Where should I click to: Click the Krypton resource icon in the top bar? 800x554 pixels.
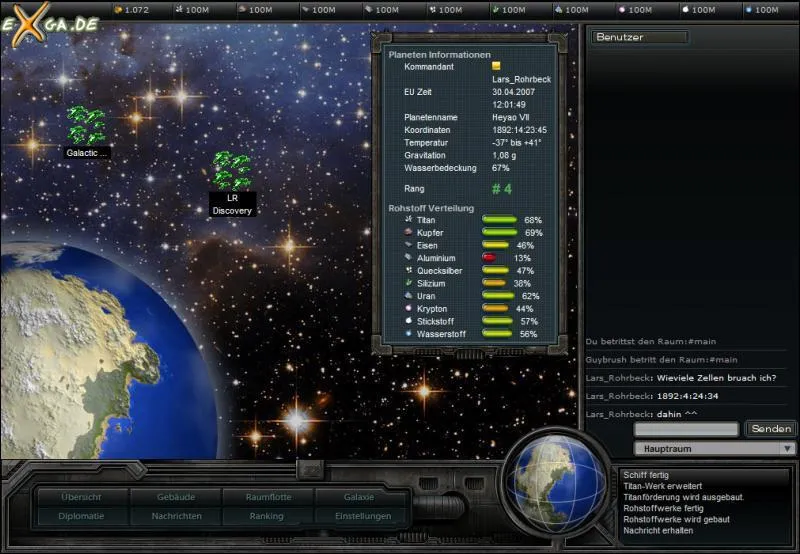point(622,10)
